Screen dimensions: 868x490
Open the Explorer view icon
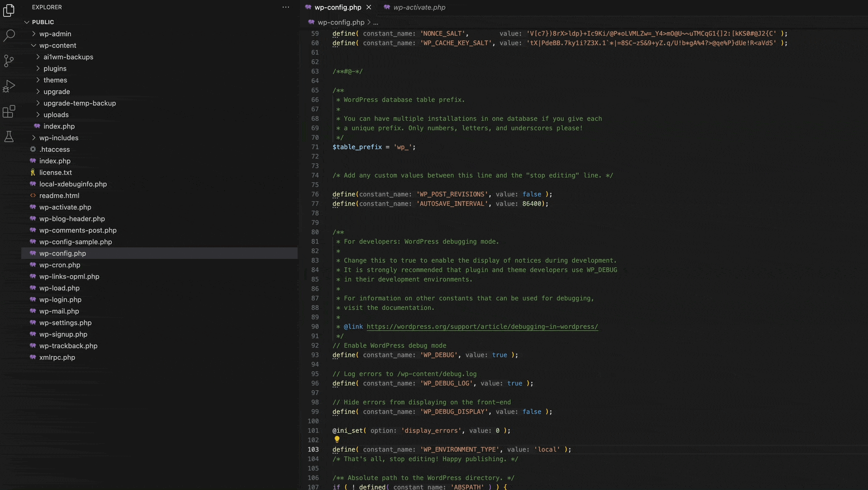[x=9, y=10]
